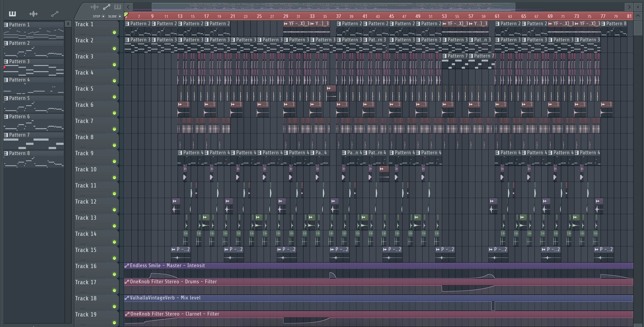The height and width of the screenshot is (327, 644).
Task: Mute Track 12 with its green light
Action: pyautogui.click(x=114, y=210)
